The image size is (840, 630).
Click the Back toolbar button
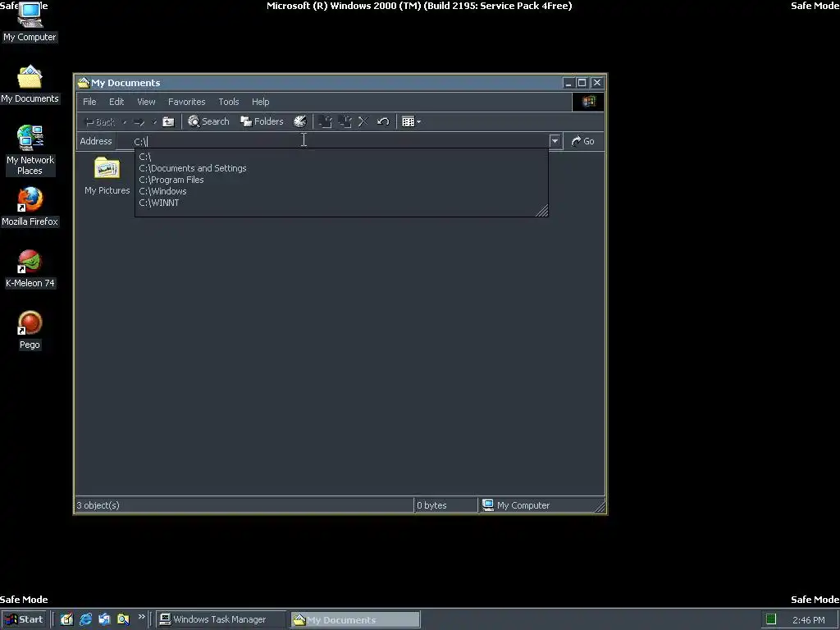pyautogui.click(x=100, y=122)
